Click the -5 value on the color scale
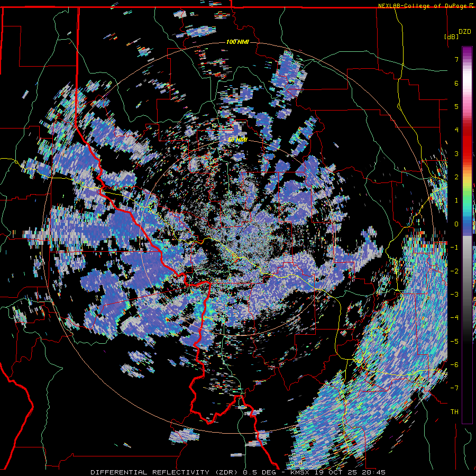The width and height of the screenshot is (476, 476). click(454, 342)
